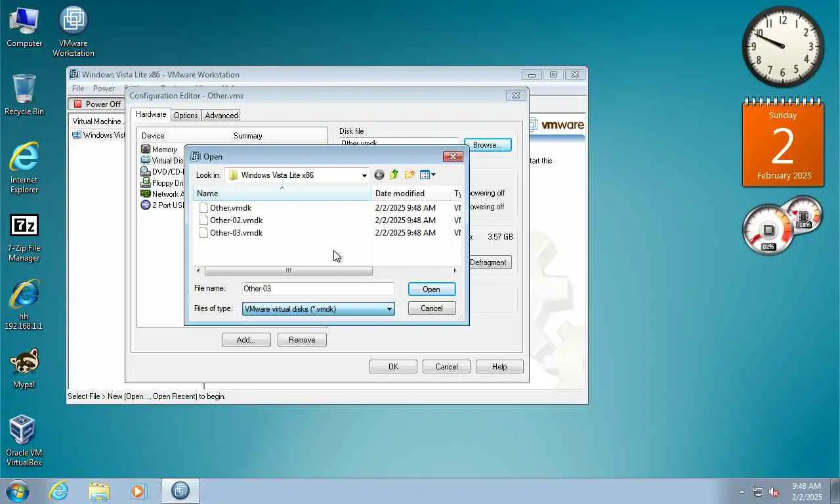The image size is (840, 504).
Task: Click the Other.vmdk file icon
Action: [x=203, y=208]
